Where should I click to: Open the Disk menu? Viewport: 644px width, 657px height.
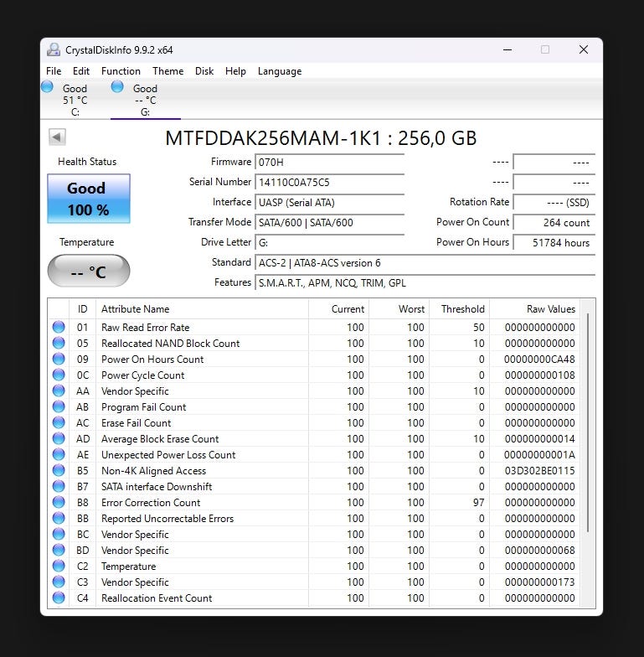coord(204,71)
